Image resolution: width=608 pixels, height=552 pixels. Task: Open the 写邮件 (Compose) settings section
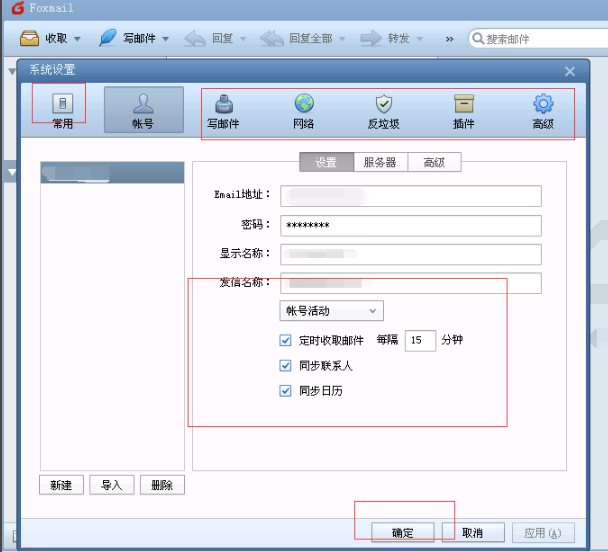224,110
